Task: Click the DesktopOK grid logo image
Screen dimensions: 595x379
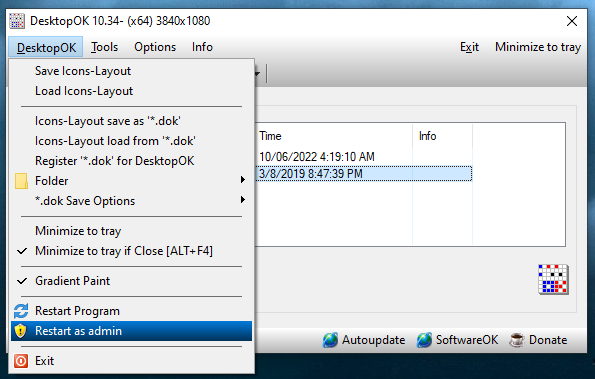Action: pos(553,279)
